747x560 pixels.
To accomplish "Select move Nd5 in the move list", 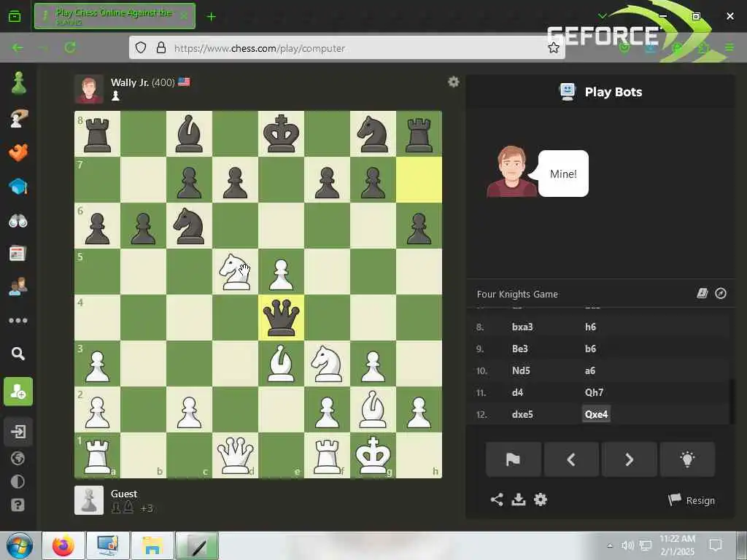I will click(x=521, y=370).
